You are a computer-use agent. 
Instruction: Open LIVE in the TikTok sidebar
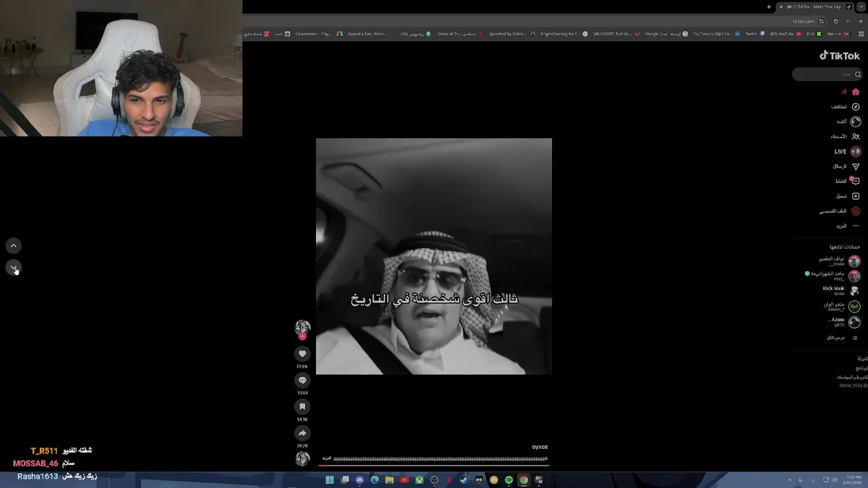coord(847,151)
